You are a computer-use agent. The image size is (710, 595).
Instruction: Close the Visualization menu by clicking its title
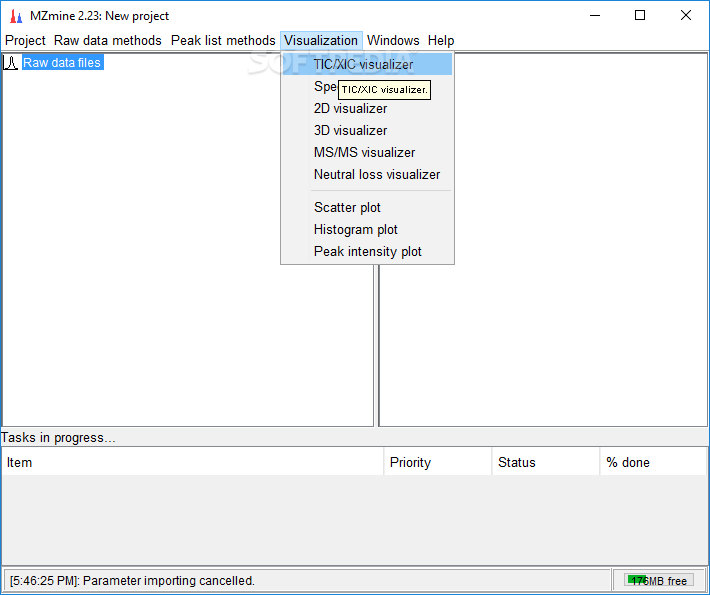[x=321, y=41]
